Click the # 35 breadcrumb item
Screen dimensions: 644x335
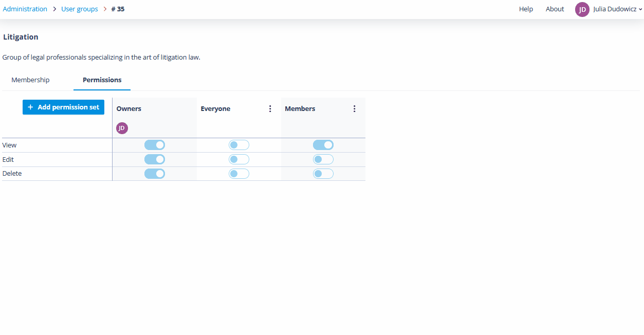point(118,9)
